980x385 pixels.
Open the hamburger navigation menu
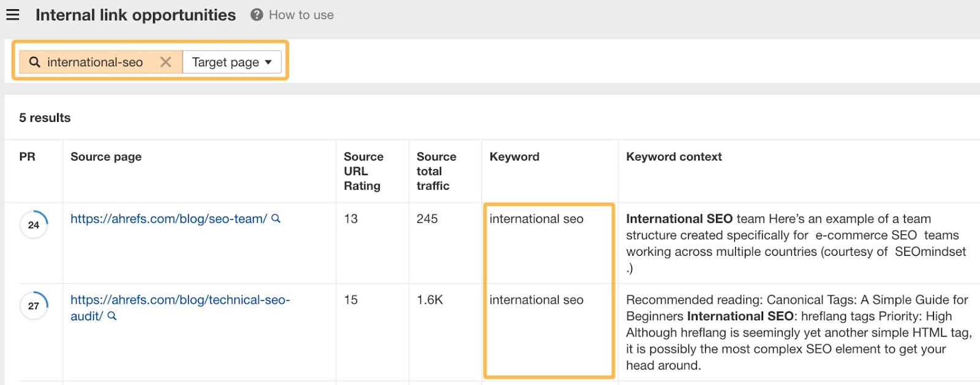[13, 15]
